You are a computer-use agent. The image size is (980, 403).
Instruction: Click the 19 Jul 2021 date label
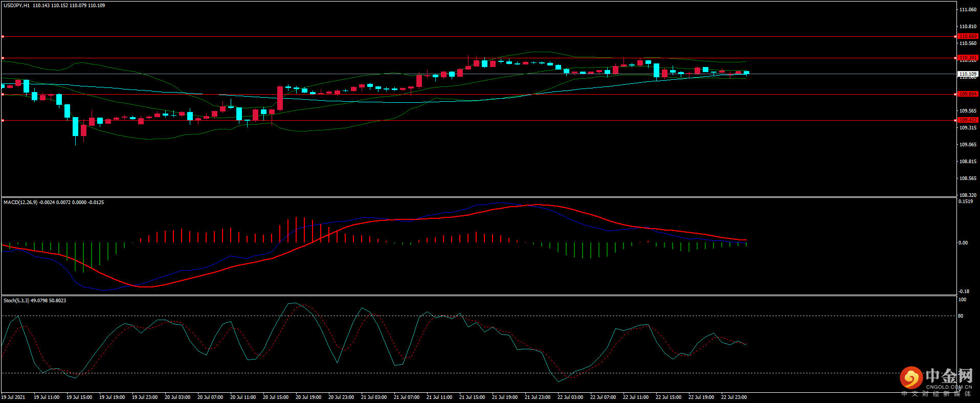(13, 397)
